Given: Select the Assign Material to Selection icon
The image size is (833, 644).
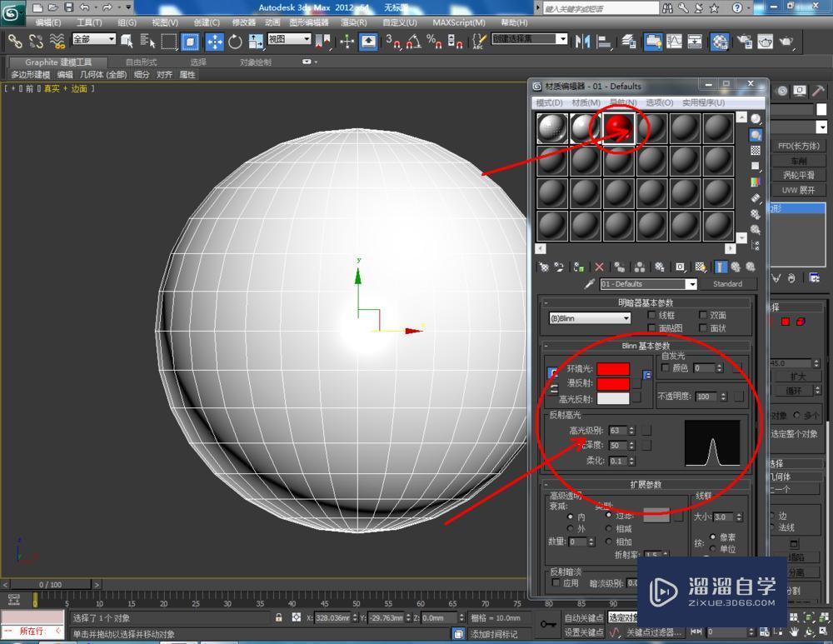Looking at the screenshot, I should click(x=579, y=267).
